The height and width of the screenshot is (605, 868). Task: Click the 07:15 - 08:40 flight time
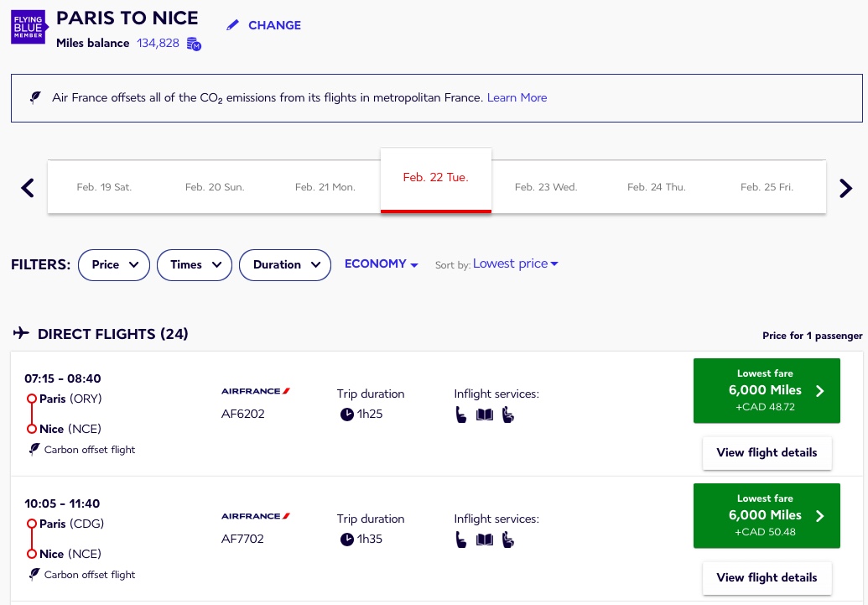point(63,379)
